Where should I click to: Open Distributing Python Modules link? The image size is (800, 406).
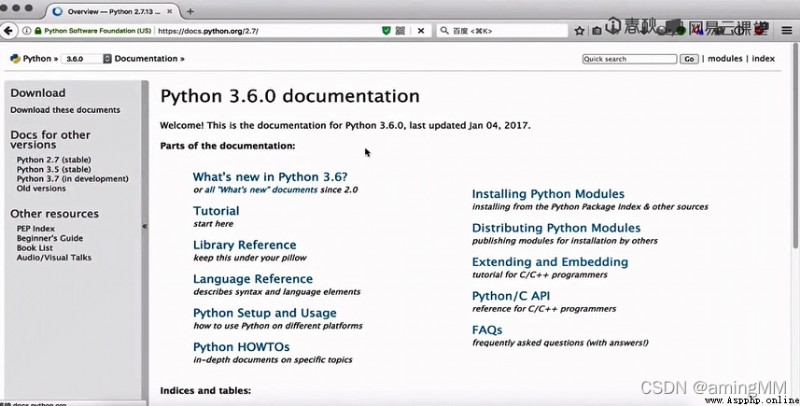[x=556, y=228]
